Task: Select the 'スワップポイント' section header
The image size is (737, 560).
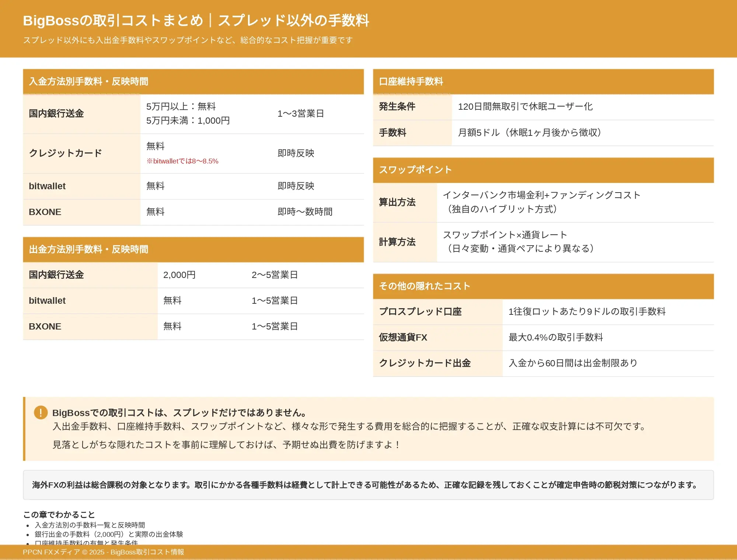Action: 544,170
